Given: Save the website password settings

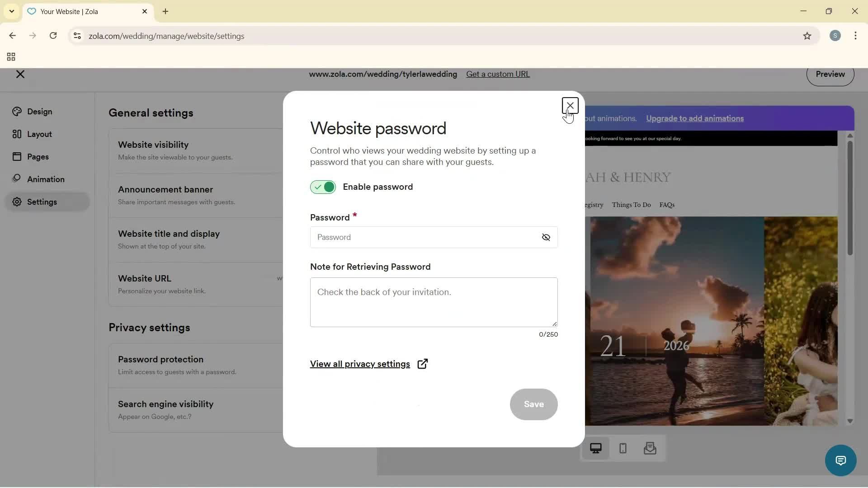Looking at the screenshot, I should [533, 404].
